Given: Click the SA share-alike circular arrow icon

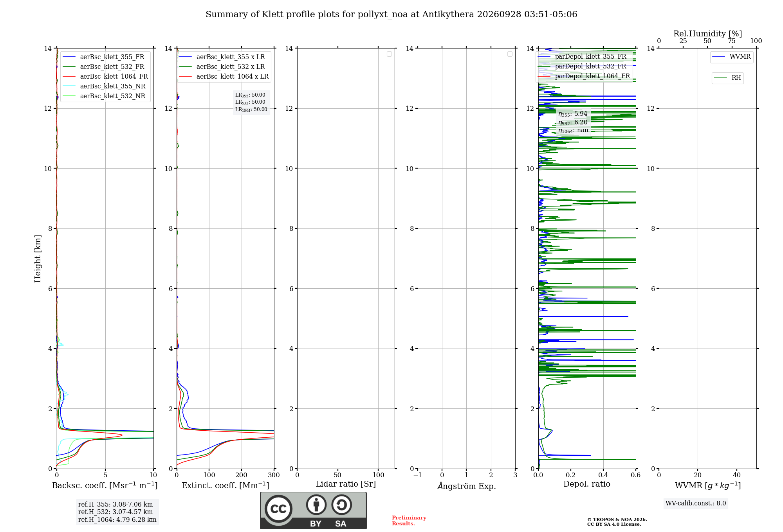Looking at the screenshot, I should (x=341, y=505).
